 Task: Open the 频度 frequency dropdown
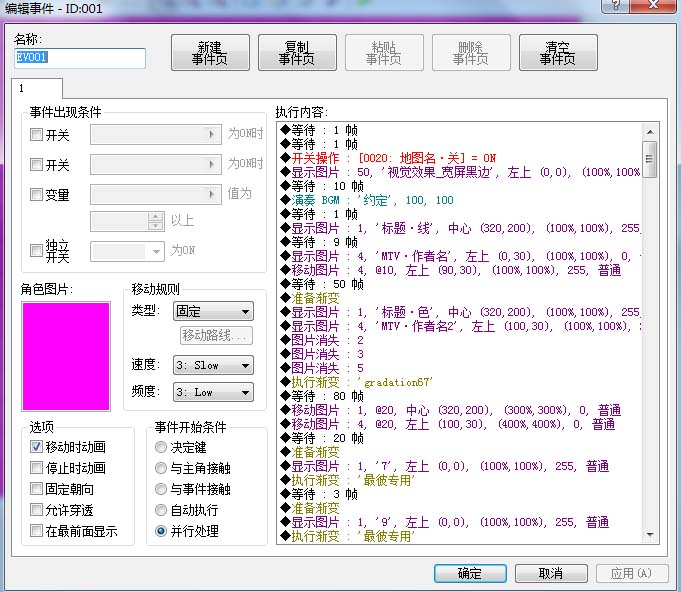click(213, 392)
